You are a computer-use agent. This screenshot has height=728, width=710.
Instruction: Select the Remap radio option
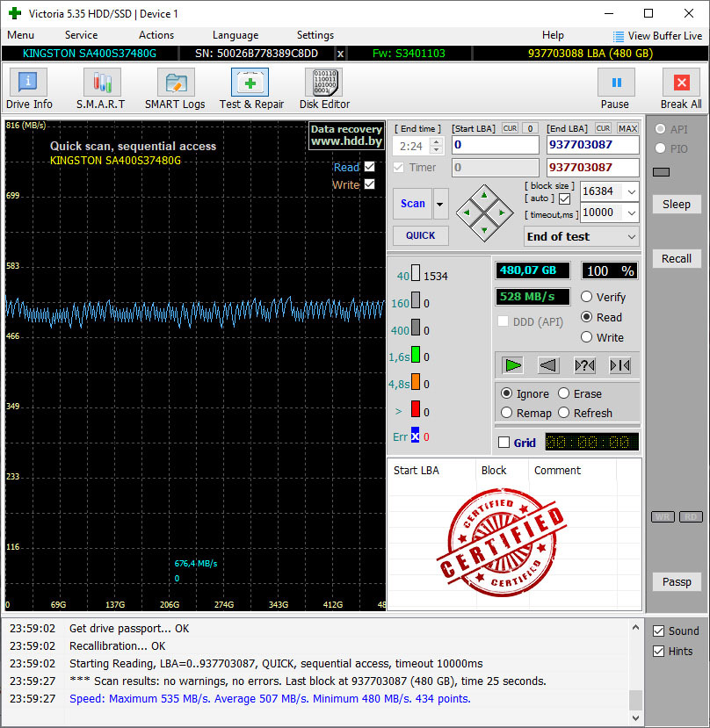(x=507, y=413)
